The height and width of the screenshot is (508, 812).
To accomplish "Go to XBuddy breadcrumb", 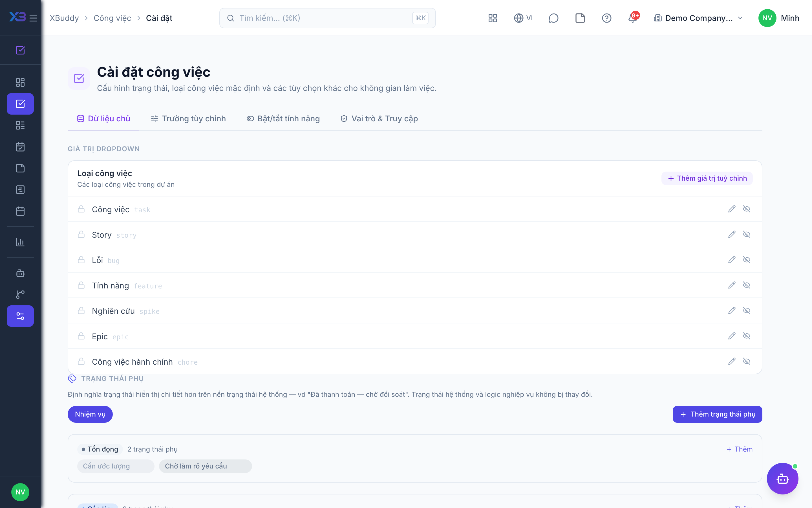I will click(64, 18).
